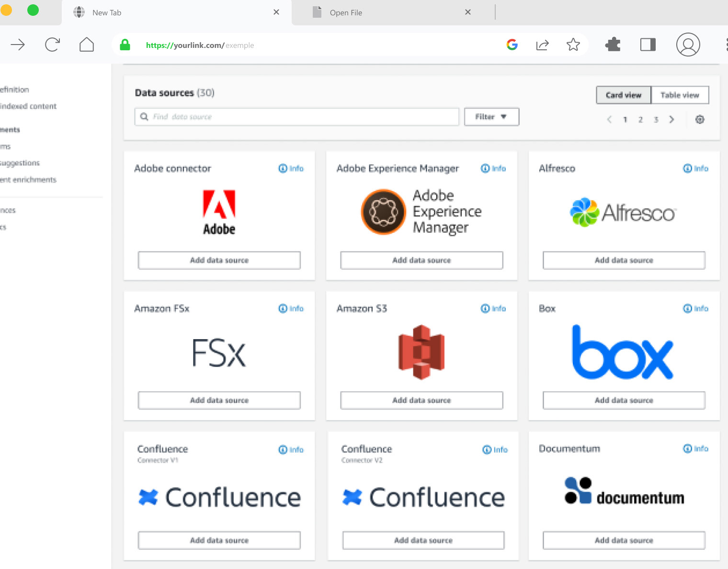Add data source for Confluence Connector V2
The height and width of the screenshot is (569, 728).
click(x=423, y=540)
